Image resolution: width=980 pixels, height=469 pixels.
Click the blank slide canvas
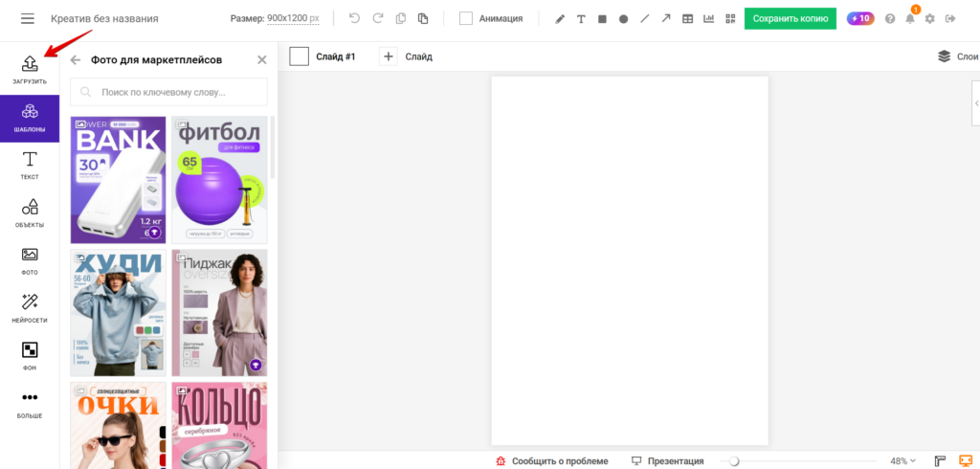click(x=630, y=260)
